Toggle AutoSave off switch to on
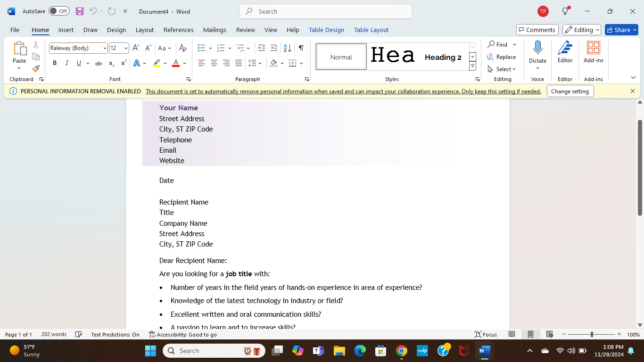Viewport: 644px width, 362px height. point(59,11)
